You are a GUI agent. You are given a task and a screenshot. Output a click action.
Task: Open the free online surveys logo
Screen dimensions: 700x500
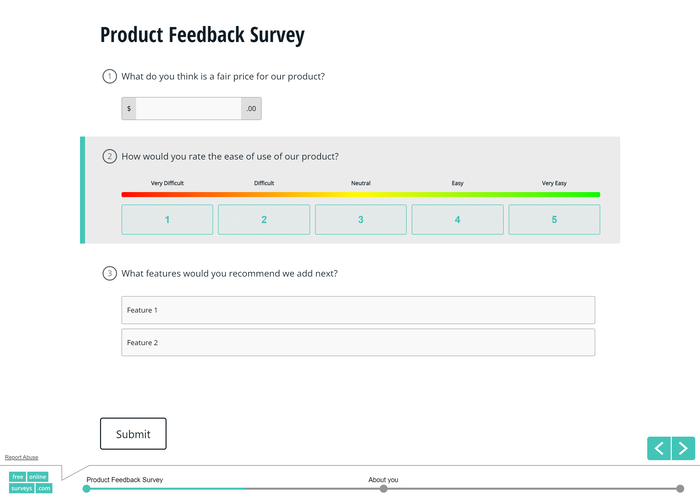pyautogui.click(x=30, y=482)
